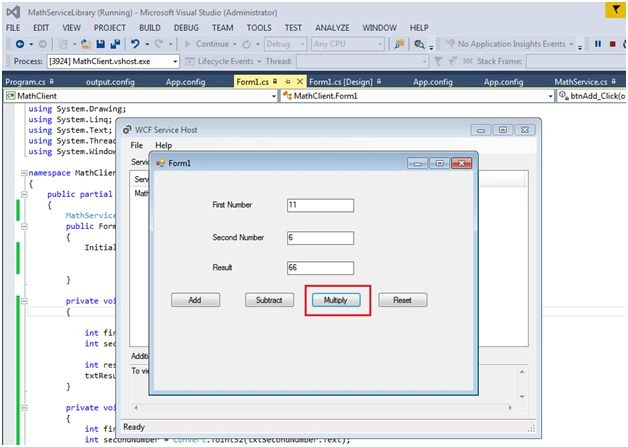The width and height of the screenshot is (628, 447).
Task: Open the Application Insights Events dropdown arrow
Action: point(571,44)
